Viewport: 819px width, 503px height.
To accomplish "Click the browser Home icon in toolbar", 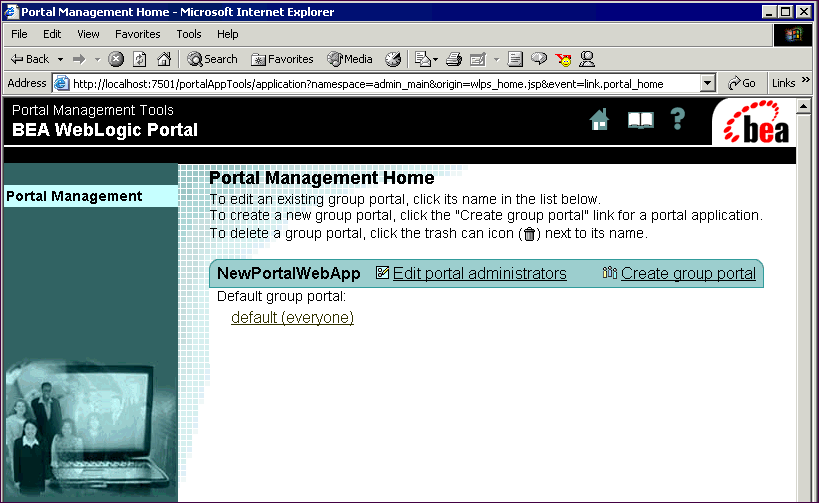I will (x=163, y=59).
